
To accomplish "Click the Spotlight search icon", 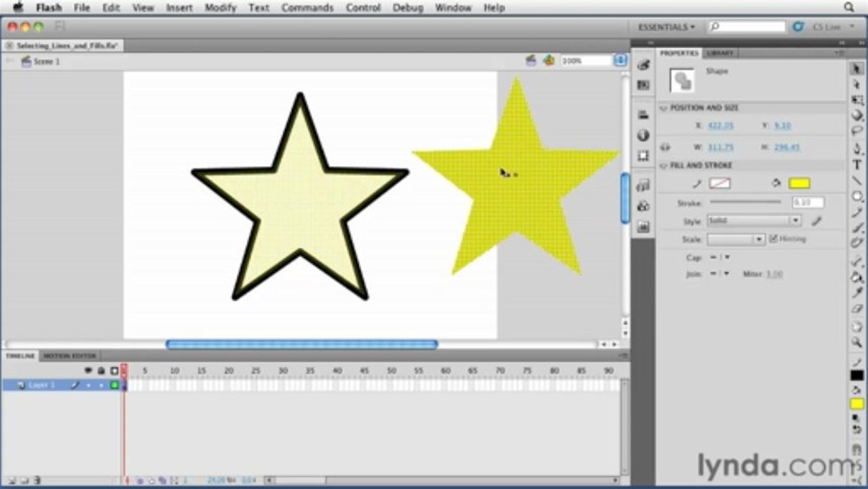I will coord(849,7).
